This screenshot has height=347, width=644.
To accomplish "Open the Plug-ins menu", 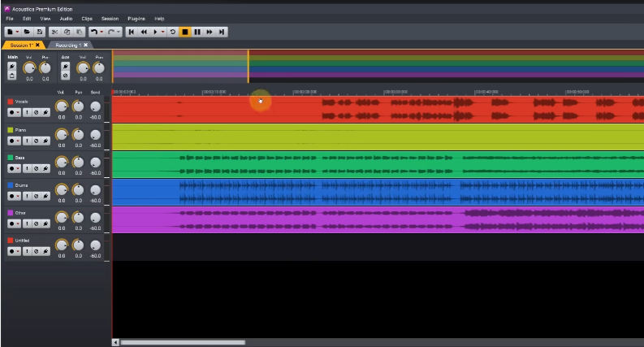I will (136, 19).
